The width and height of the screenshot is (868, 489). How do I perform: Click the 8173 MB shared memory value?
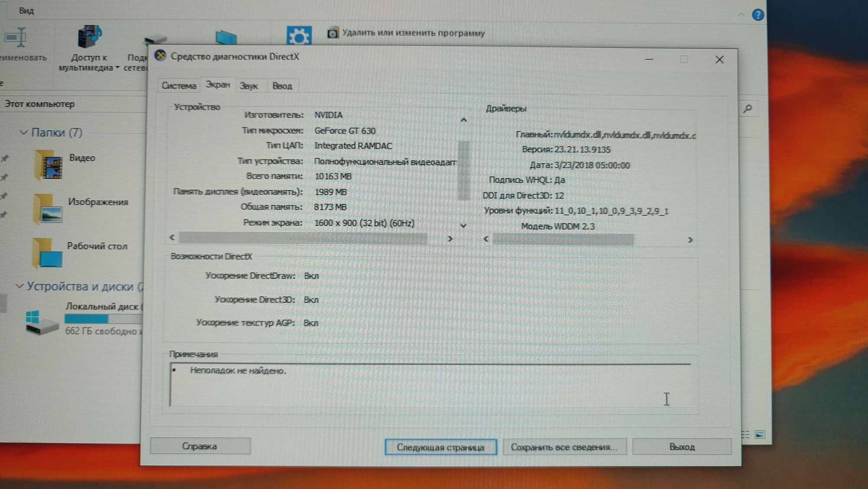[330, 207]
